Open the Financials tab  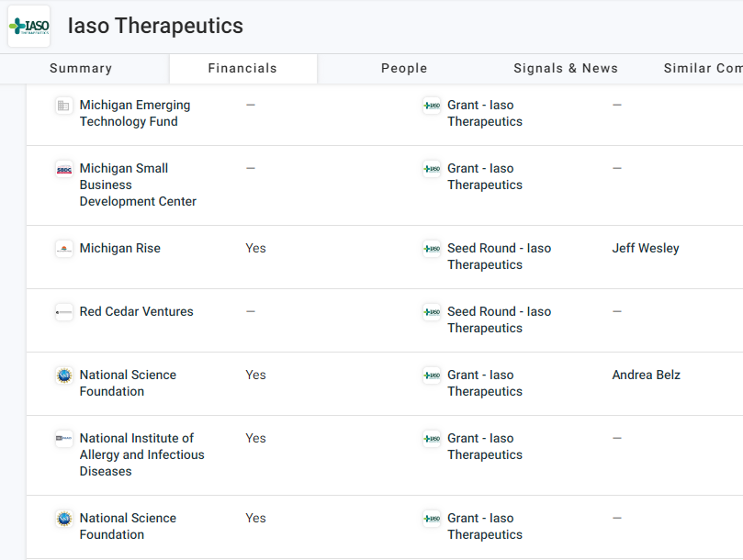pos(242,68)
